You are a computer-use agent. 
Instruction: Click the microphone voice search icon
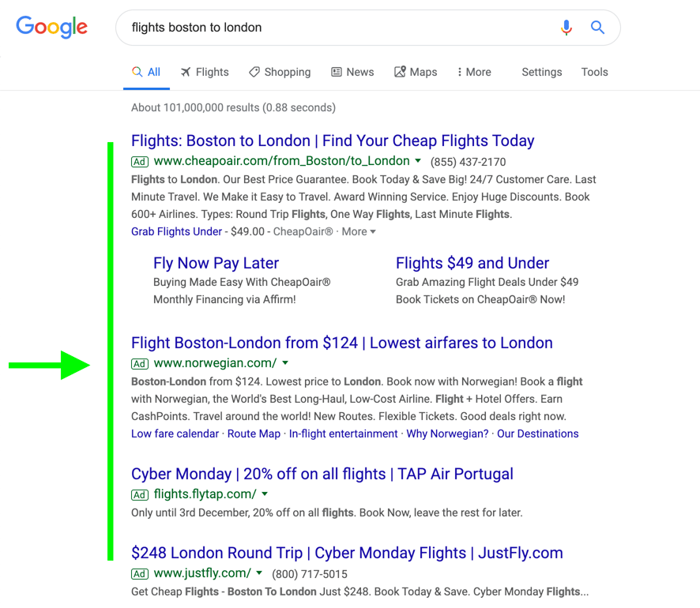[566, 28]
